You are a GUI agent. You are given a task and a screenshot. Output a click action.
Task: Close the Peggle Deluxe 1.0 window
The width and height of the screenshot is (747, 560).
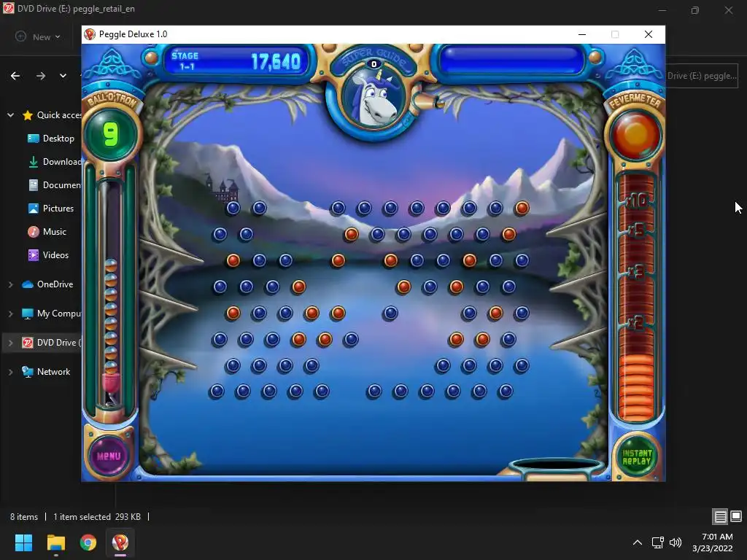pos(649,34)
